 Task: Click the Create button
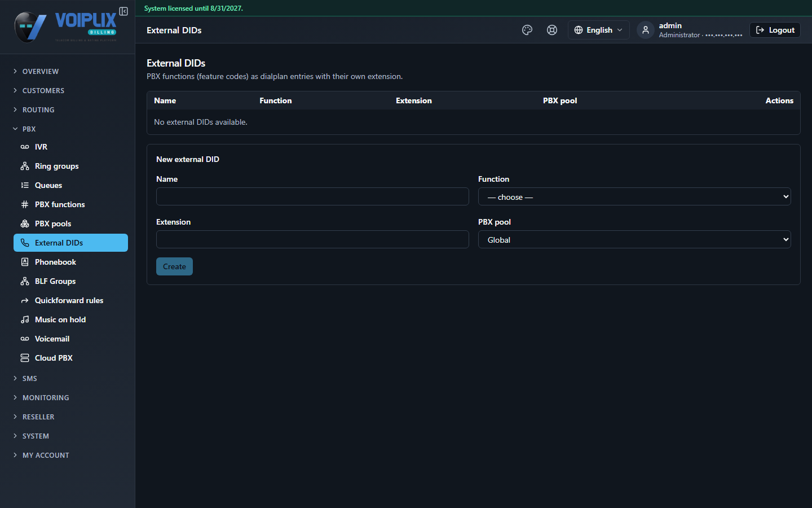174,266
